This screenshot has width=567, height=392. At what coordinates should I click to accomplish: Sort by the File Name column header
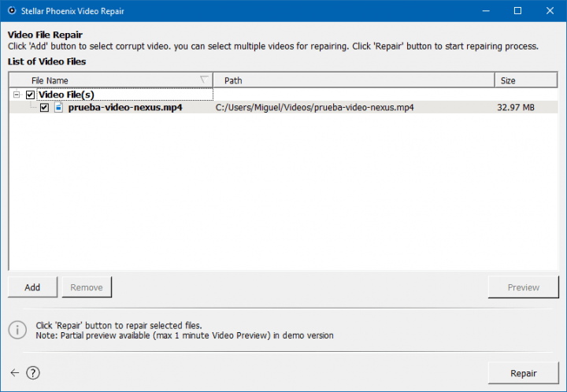pyautogui.click(x=111, y=80)
